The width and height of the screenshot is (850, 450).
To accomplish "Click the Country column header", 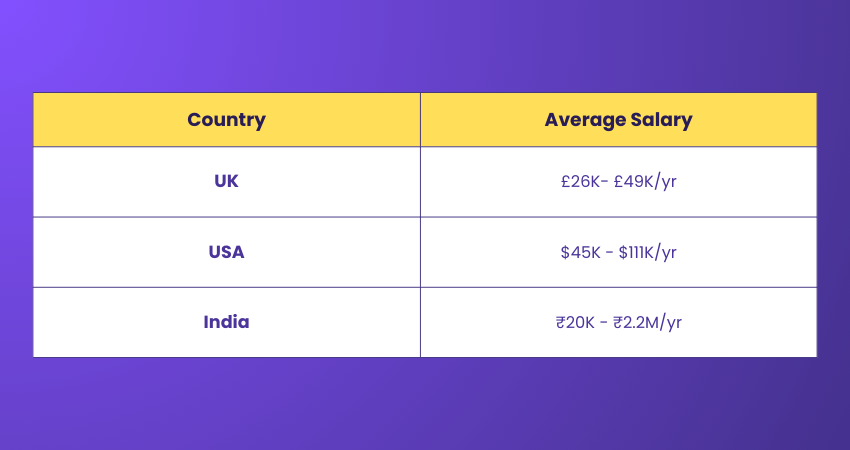I will (227, 120).
